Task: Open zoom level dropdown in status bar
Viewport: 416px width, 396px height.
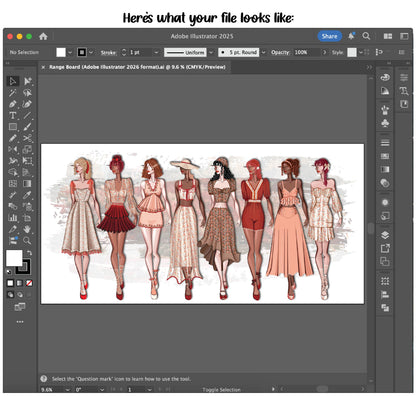Action: tap(68, 389)
